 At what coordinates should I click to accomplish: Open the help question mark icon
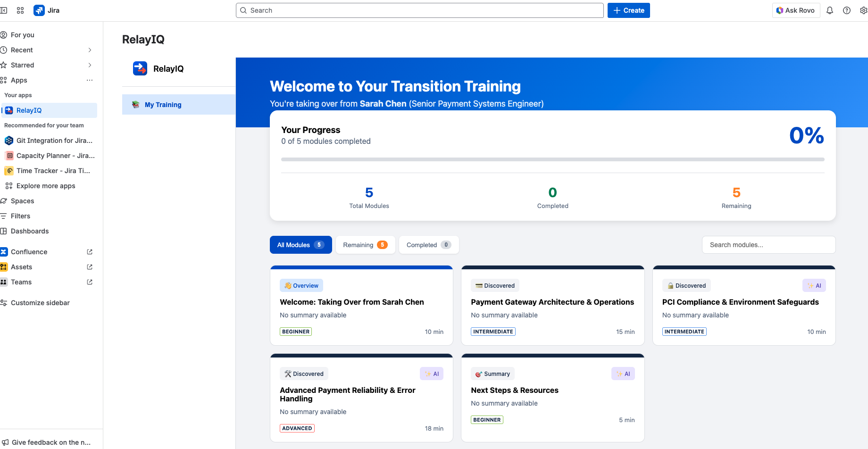tap(847, 10)
